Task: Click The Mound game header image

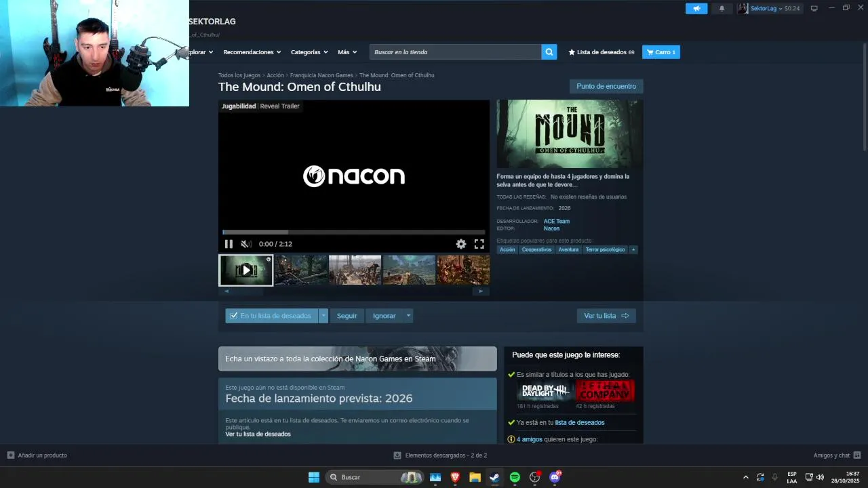Action: pyautogui.click(x=570, y=134)
